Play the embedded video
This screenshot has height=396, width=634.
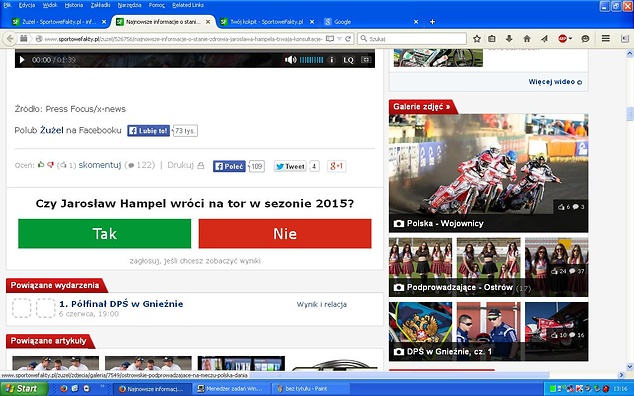point(22,60)
